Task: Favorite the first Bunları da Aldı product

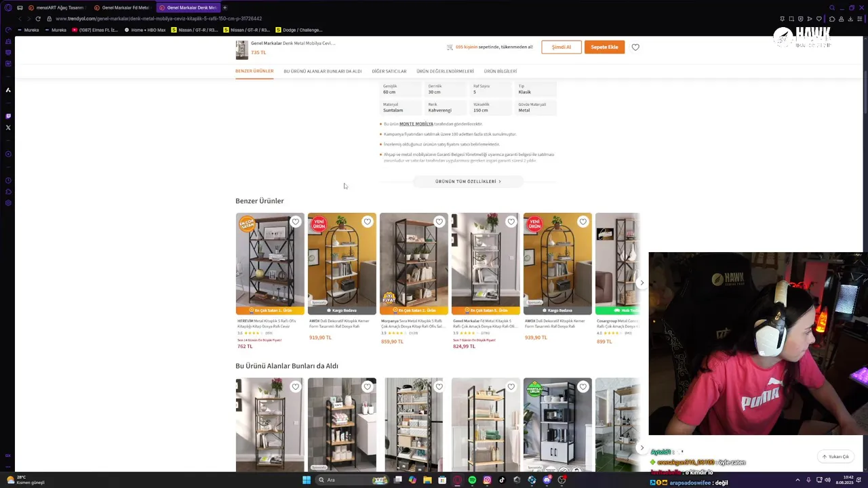Action: pos(296,386)
